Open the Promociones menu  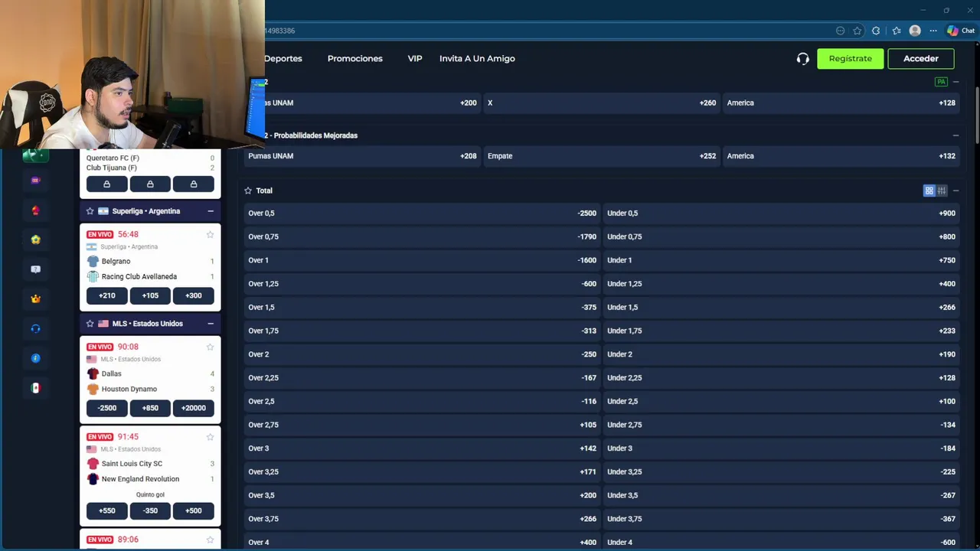(354, 58)
